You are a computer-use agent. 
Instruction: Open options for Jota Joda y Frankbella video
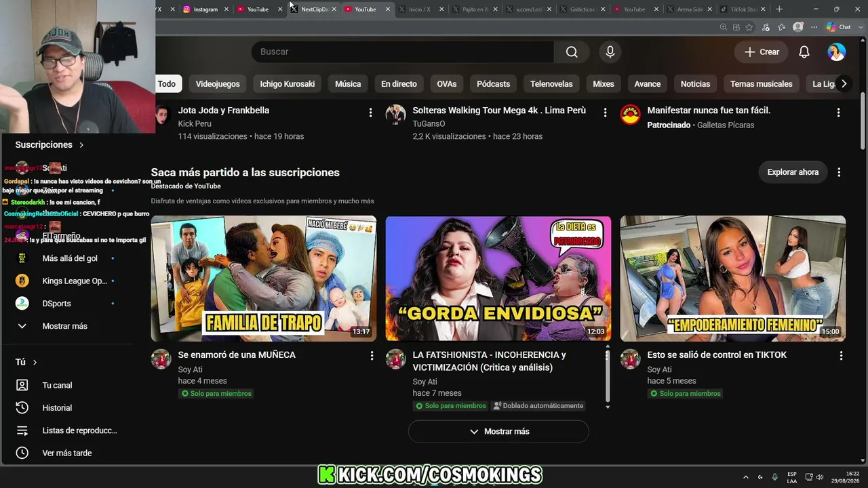pos(370,113)
